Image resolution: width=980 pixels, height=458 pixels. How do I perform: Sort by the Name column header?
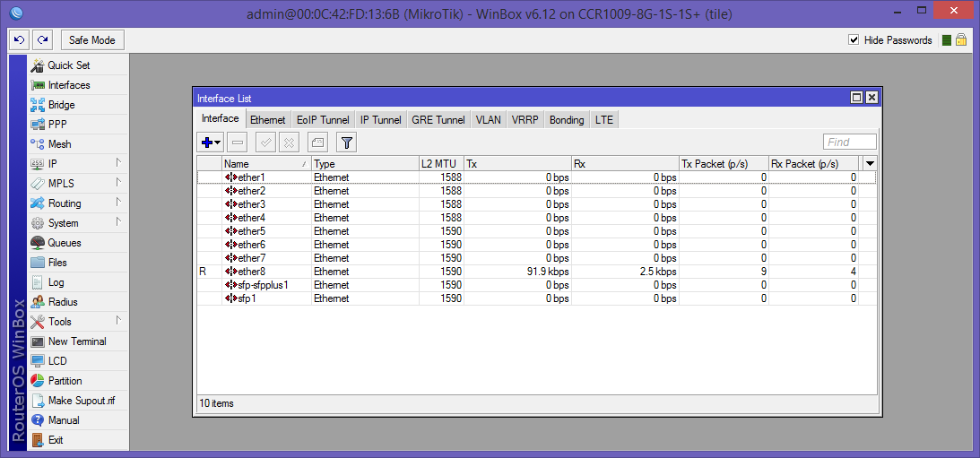266,164
